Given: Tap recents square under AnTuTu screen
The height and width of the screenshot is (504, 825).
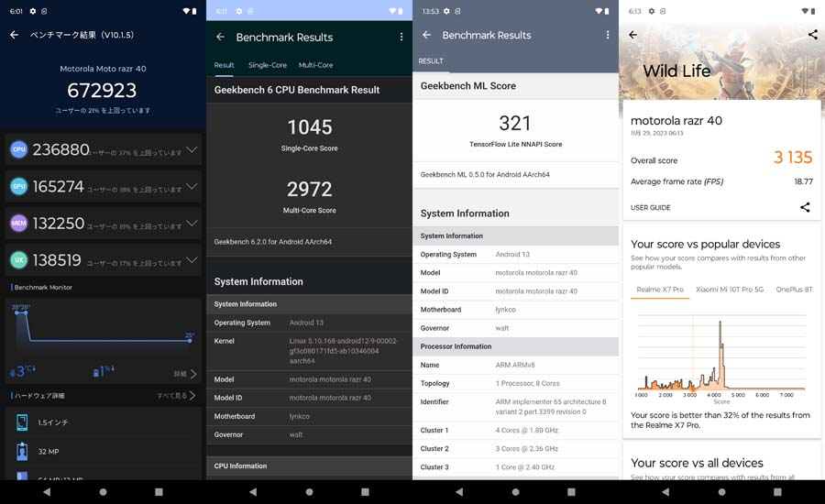Looking at the screenshot, I should tap(159, 492).
